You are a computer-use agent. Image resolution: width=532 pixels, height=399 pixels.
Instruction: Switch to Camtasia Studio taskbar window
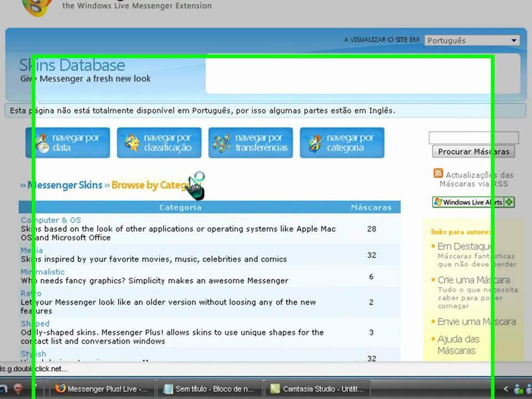[x=318, y=389]
